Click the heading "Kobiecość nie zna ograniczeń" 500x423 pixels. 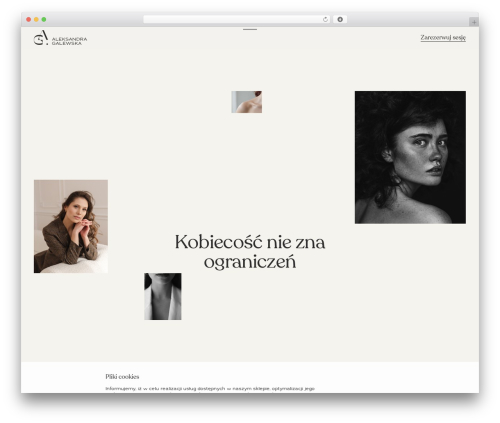[250, 252]
